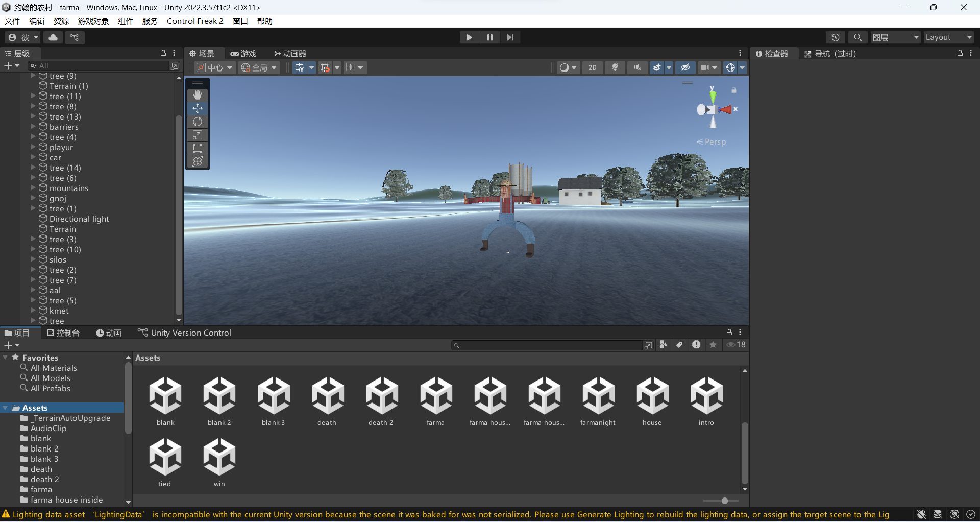The image size is (980, 522).
Task: Toggle scene effects and skybox
Action: [657, 67]
